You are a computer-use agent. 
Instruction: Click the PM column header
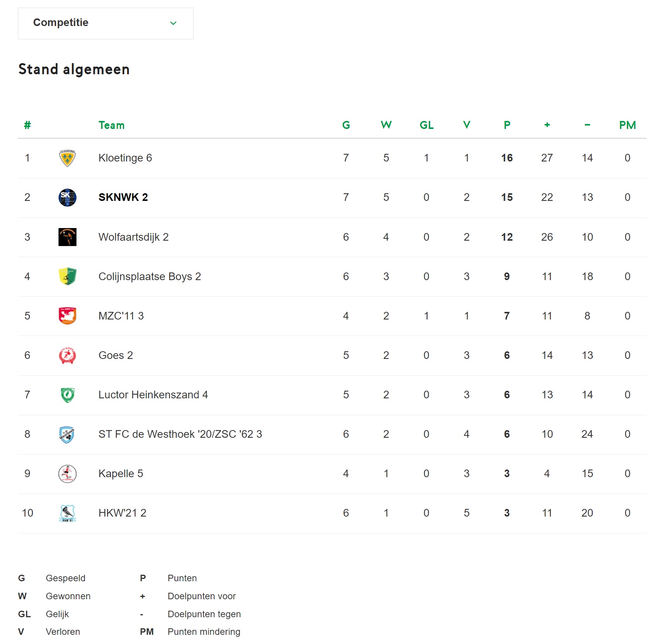[x=627, y=125]
